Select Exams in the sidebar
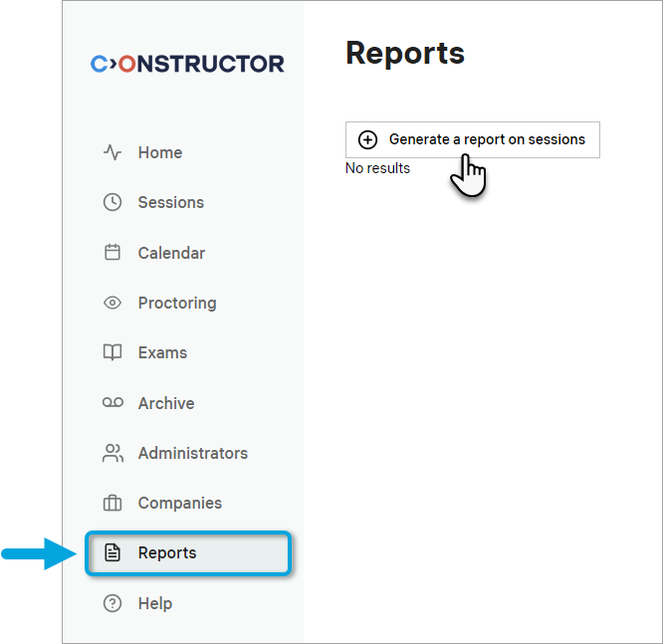Viewport: 663px width, 644px height. 162,352
